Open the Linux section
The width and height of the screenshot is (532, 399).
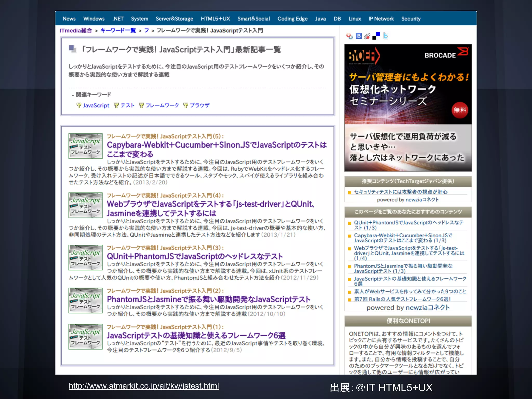[355, 19]
